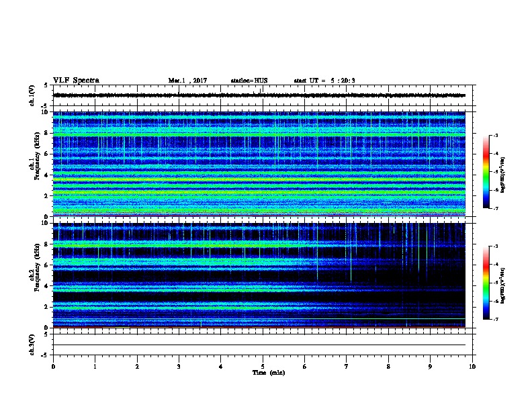Click the "VLF Spectra" plot title
The image size is (532, 411).
coord(76,81)
